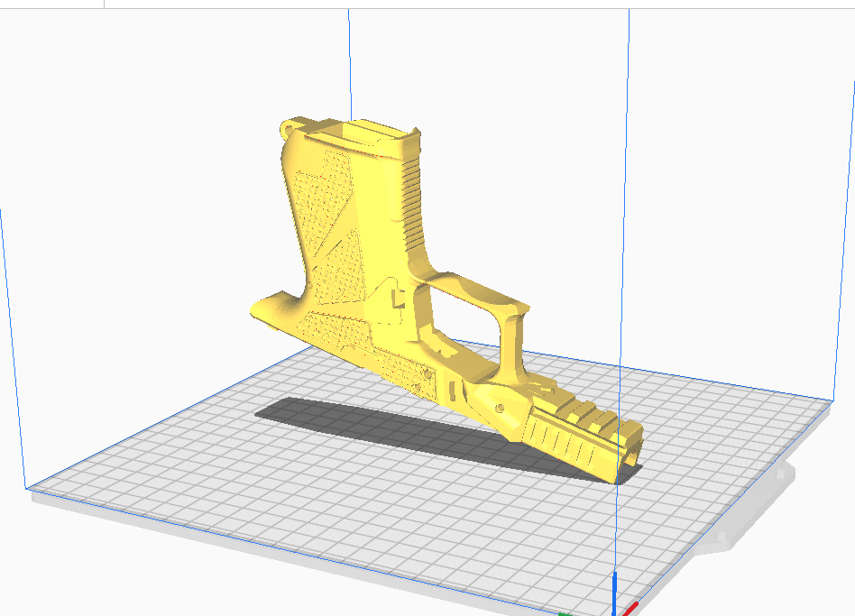Click the green Y-axis indicator

click(565, 613)
